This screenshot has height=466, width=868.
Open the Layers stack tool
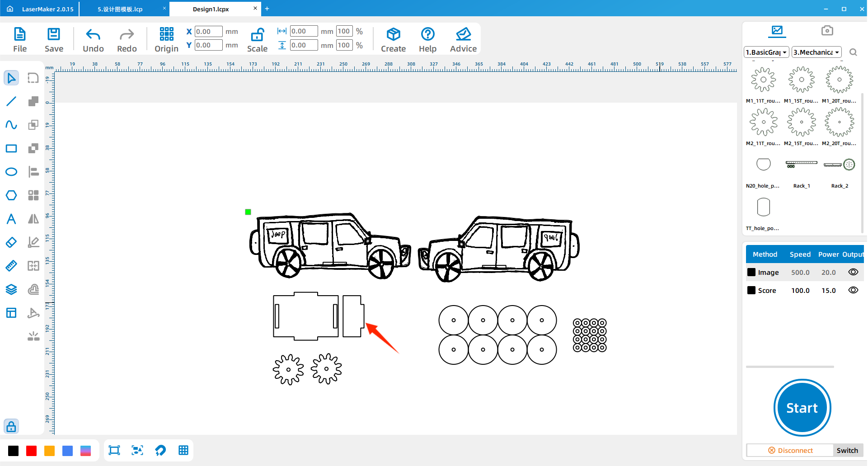pos(11,289)
